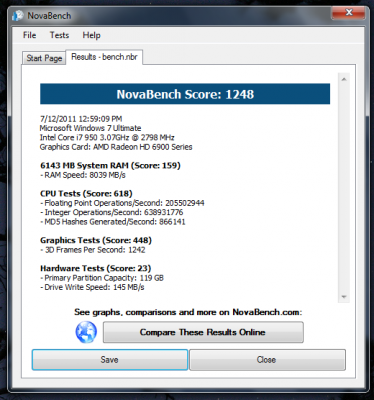Click Floating Point Operations/Second value line

coord(122,203)
